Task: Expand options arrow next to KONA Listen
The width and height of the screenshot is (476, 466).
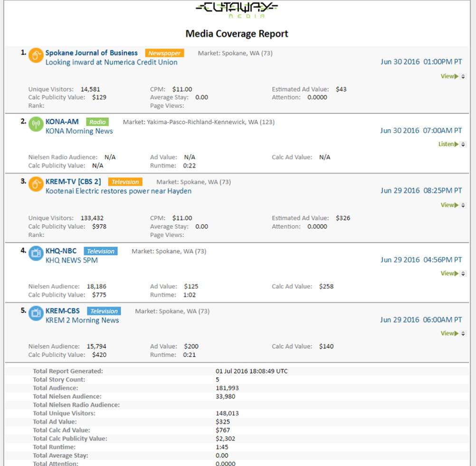Action: coord(463,144)
